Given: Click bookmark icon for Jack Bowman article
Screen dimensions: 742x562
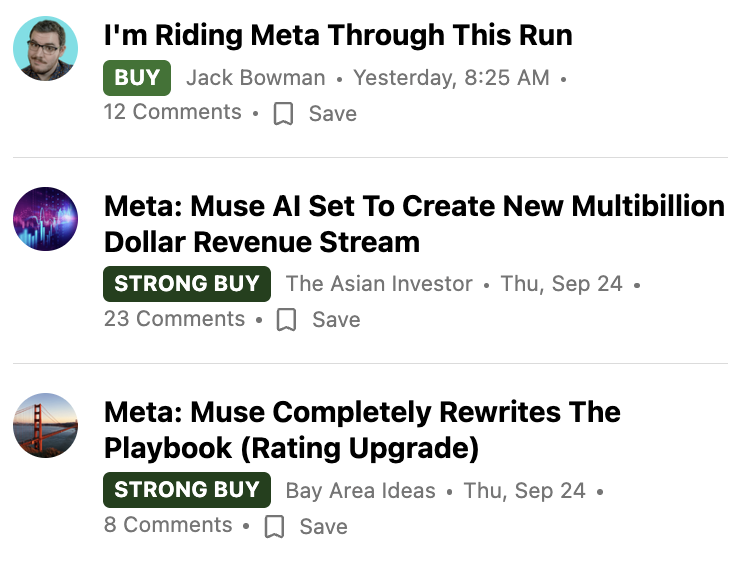Looking at the screenshot, I should 283,114.
